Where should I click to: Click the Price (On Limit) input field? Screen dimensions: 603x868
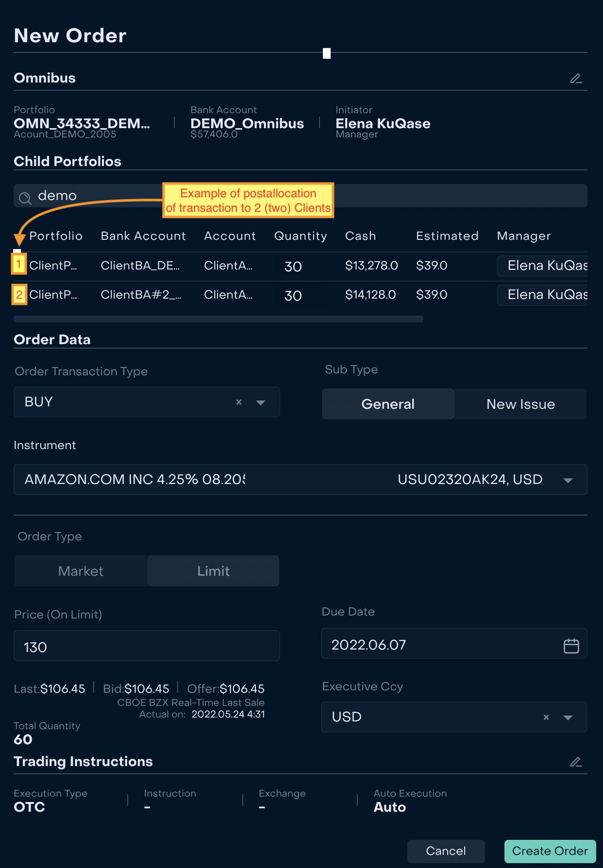coord(147,646)
